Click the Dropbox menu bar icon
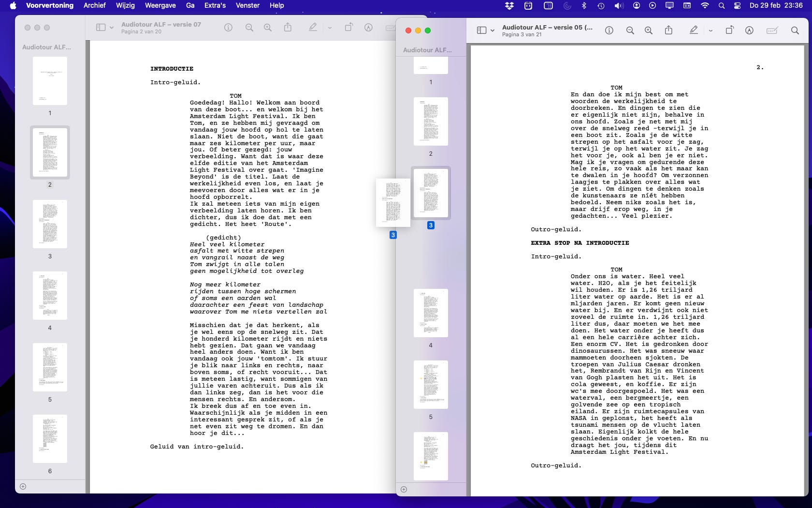 pyautogui.click(x=509, y=5)
